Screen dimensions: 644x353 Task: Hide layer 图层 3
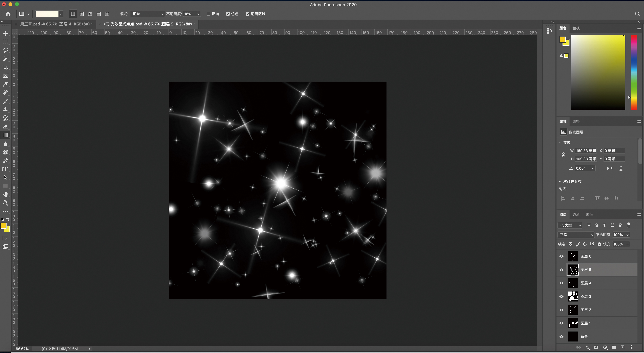561,296
